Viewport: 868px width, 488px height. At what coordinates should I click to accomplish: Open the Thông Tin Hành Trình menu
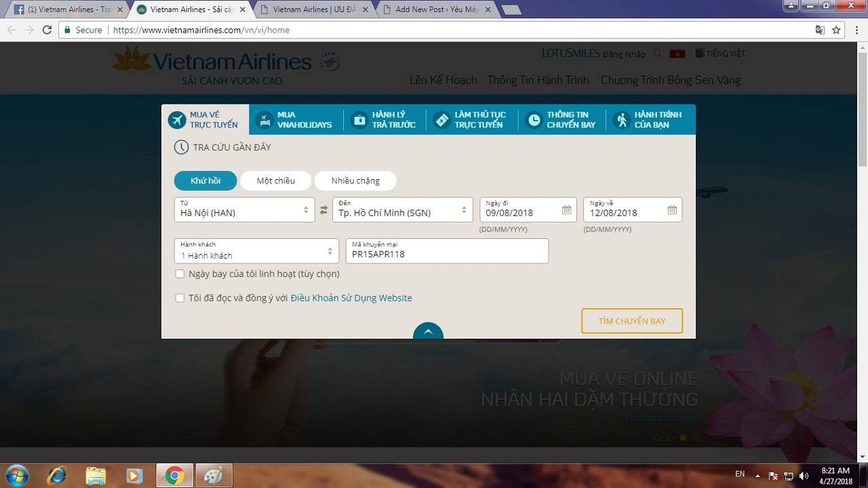pos(538,80)
